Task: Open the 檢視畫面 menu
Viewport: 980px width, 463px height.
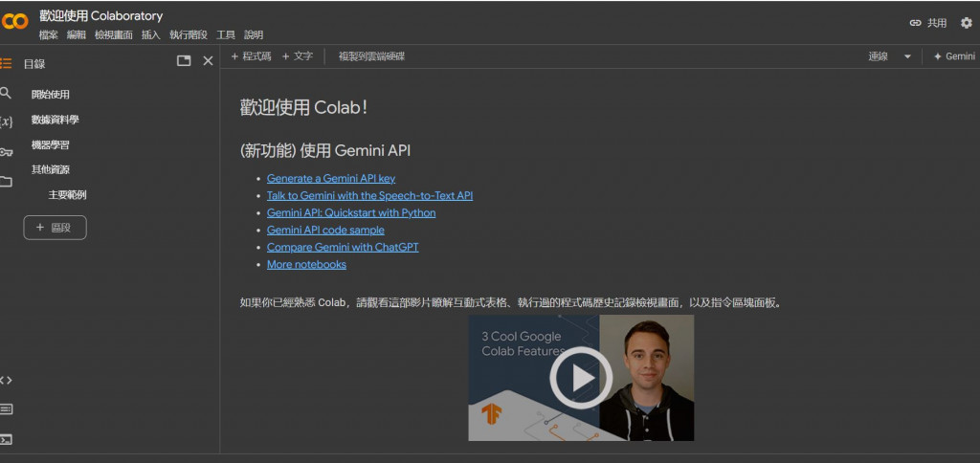Action: [x=114, y=35]
